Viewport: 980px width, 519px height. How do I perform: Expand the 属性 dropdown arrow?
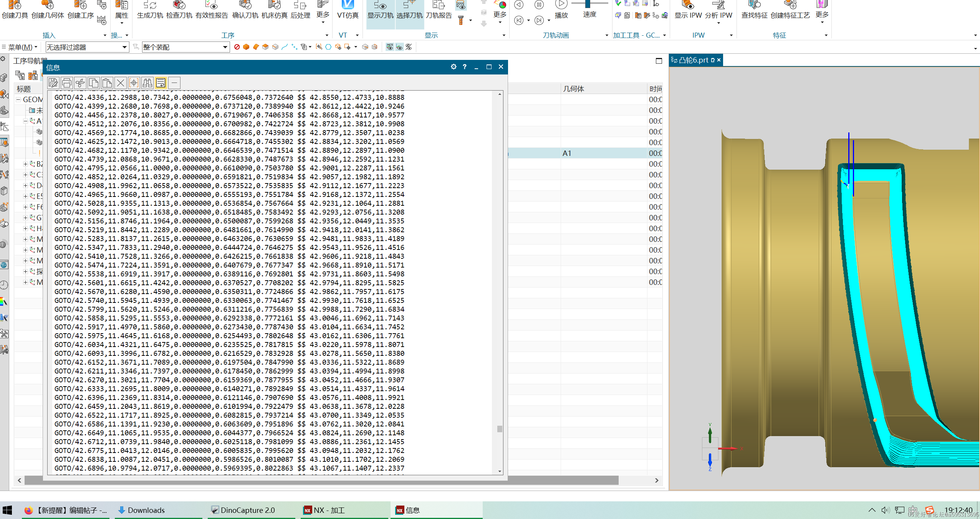tap(122, 23)
